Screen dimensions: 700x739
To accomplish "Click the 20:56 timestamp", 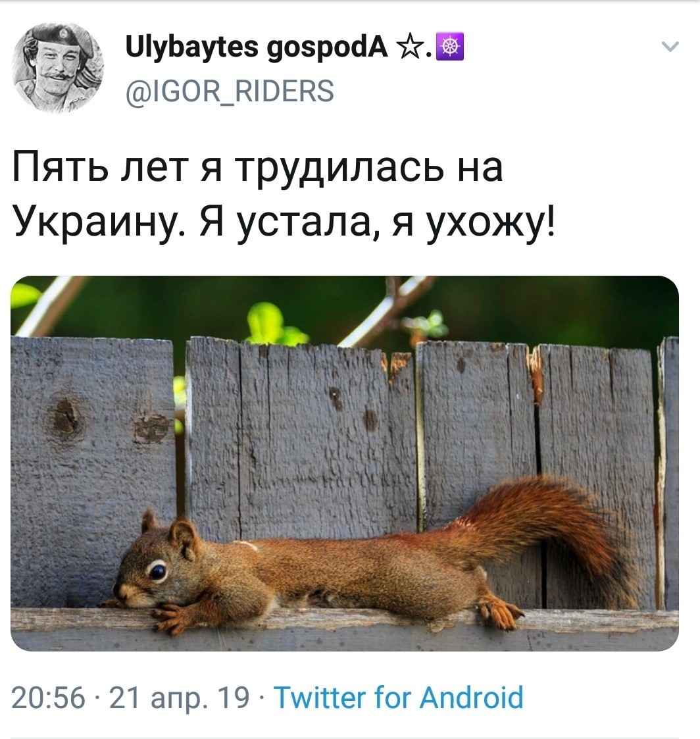I will click(49, 698).
